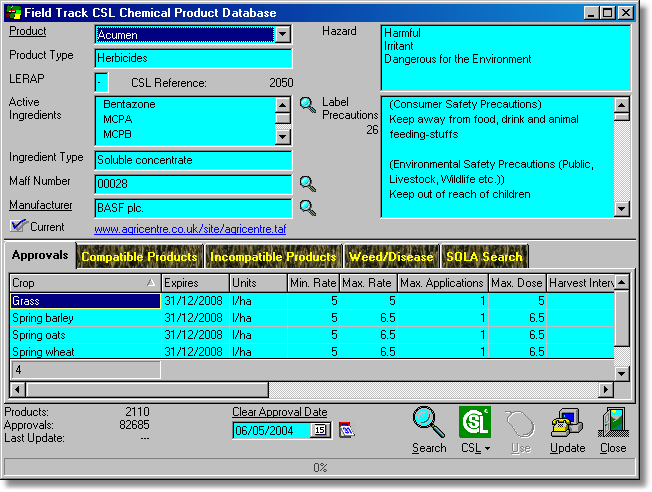Click the magnifier beside Active Ingredients list
Viewport: 652px width, 492px height.
click(x=308, y=105)
